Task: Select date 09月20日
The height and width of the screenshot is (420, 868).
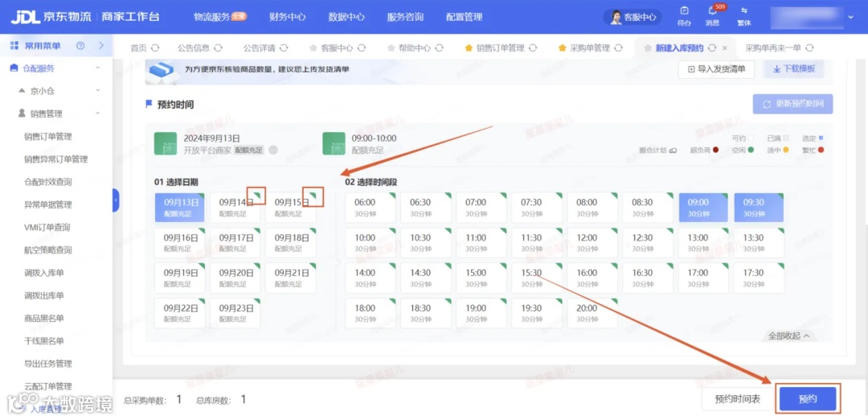Action: point(235,278)
